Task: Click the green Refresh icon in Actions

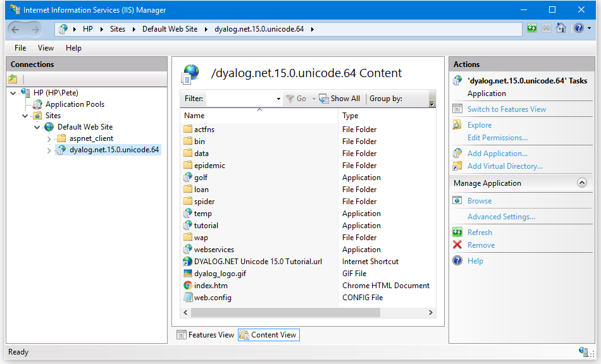Action: (457, 233)
